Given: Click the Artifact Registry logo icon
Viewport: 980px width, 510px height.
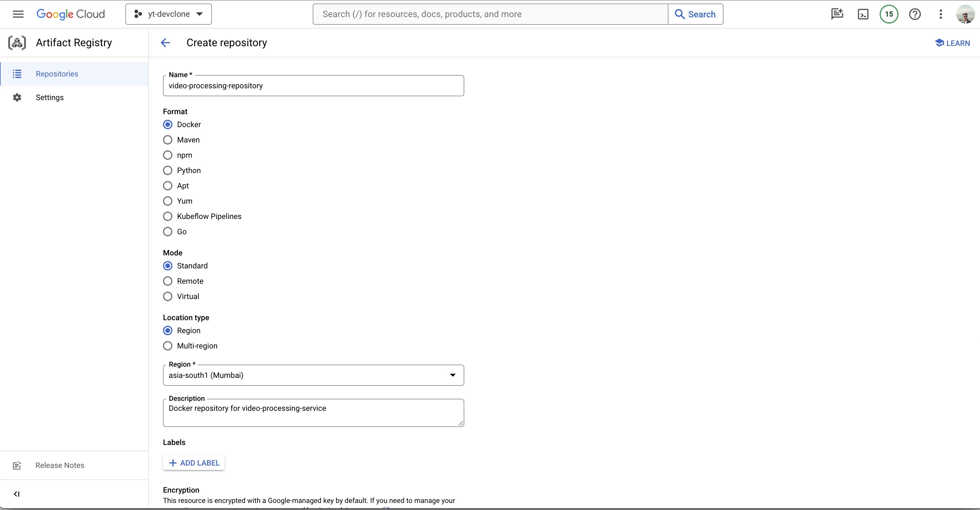Looking at the screenshot, I should [x=17, y=43].
